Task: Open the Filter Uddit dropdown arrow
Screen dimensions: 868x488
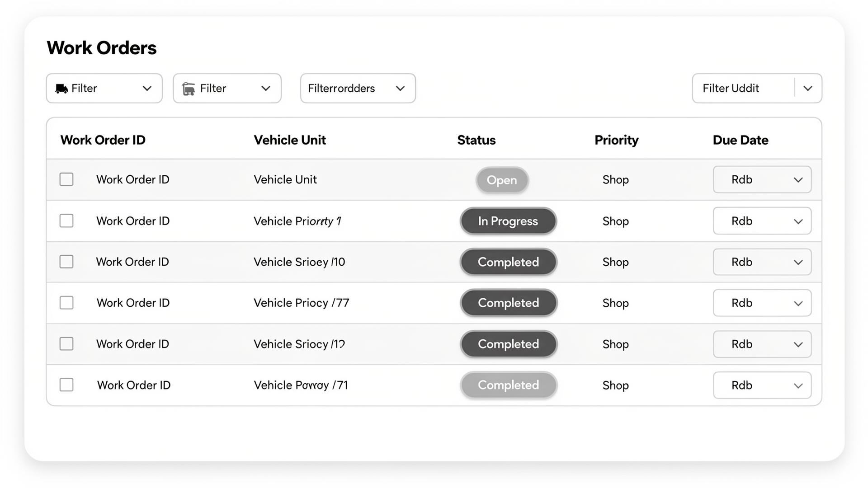Action: pyautogui.click(x=808, y=89)
